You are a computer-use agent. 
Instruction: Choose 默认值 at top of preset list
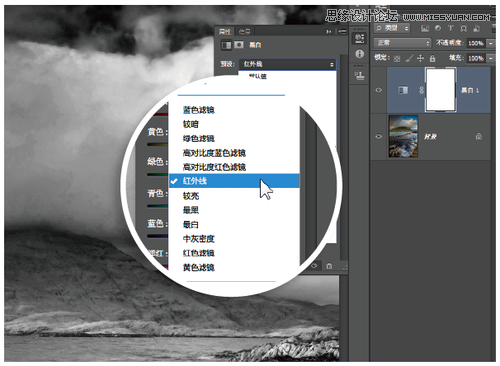tap(258, 76)
